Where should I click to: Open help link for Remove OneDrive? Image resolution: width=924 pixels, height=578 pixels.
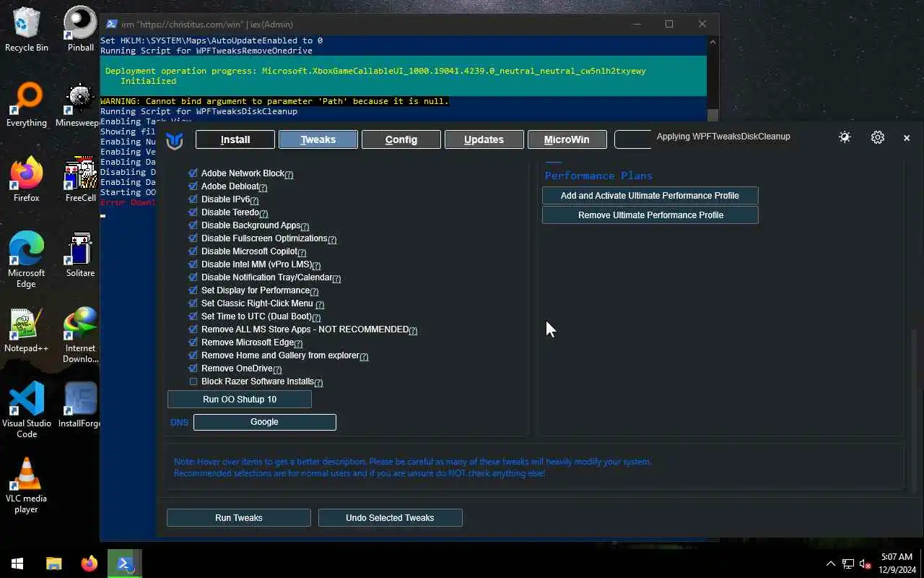(277, 369)
